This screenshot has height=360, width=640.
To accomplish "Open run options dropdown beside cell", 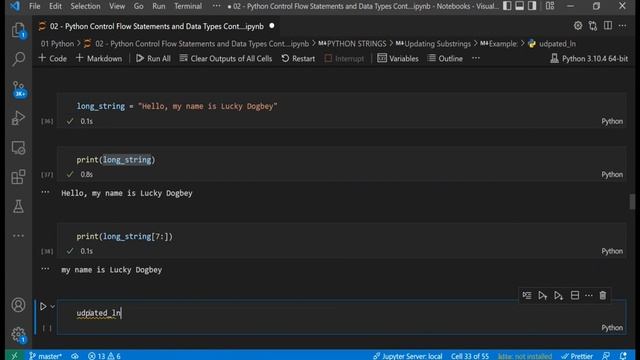I will [x=53, y=307].
